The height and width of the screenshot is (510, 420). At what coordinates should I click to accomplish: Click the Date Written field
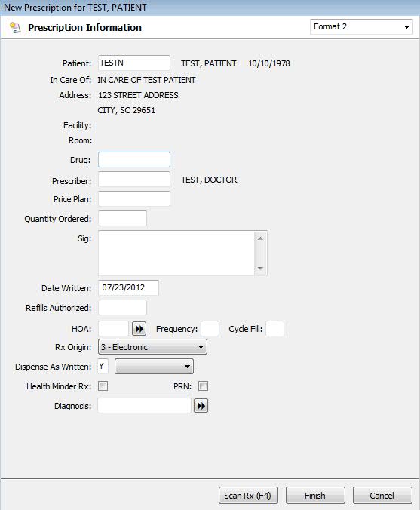tap(128, 287)
